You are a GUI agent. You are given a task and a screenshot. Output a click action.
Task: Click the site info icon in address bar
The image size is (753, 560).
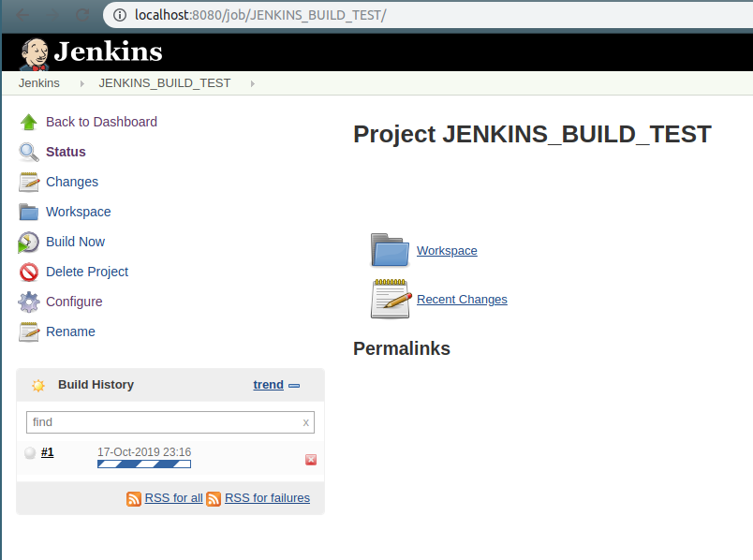[120, 15]
